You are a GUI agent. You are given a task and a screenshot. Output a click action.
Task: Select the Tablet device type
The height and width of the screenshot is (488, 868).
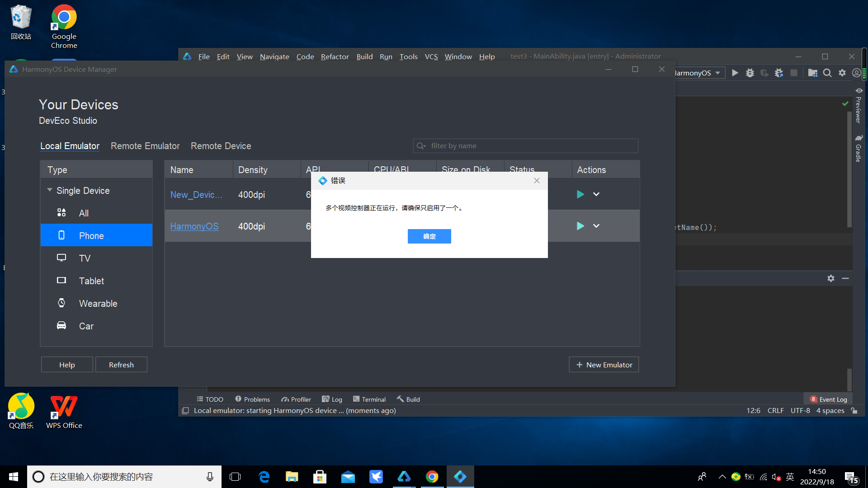pyautogui.click(x=96, y=281)
